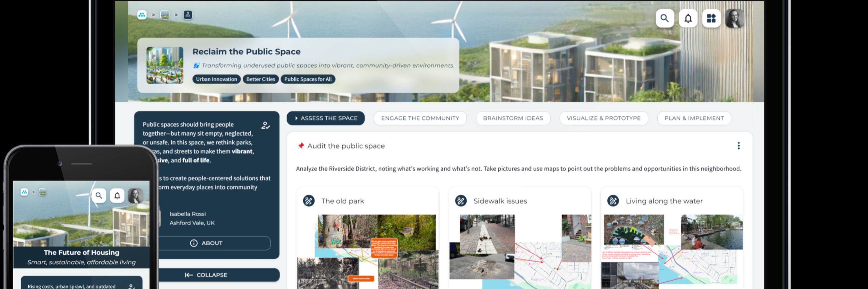Click the pin icon beside Audit the public space
The width and height of the screenshot is (868, 289).
click(x=301, y=146)
